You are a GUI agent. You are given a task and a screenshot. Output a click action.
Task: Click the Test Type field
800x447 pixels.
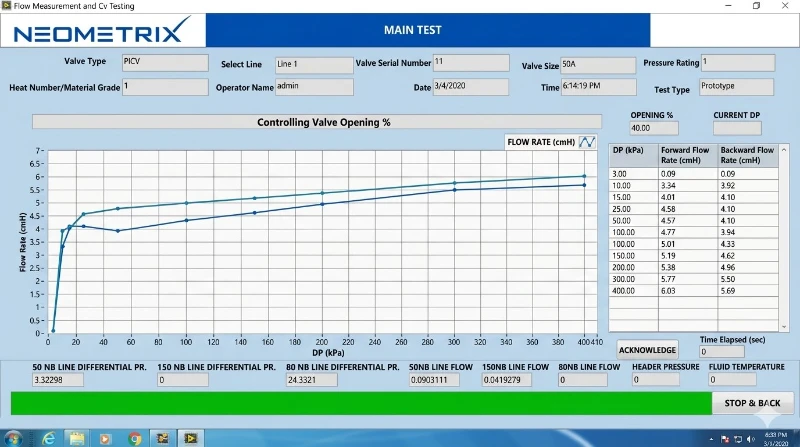pos(737,87)
